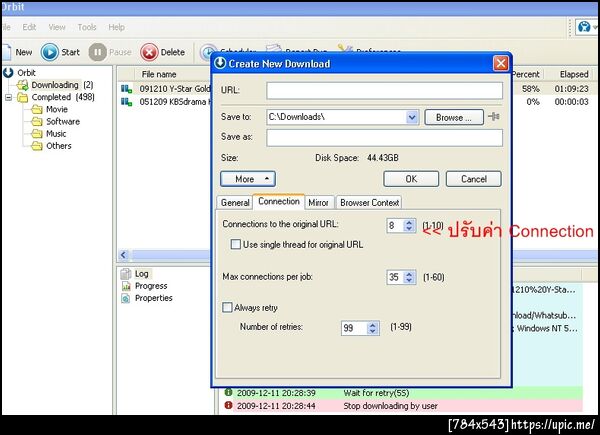Click the scroll-left arrow of file list
The height and width of the screenshot is (435, 600).
click(123, 255)
